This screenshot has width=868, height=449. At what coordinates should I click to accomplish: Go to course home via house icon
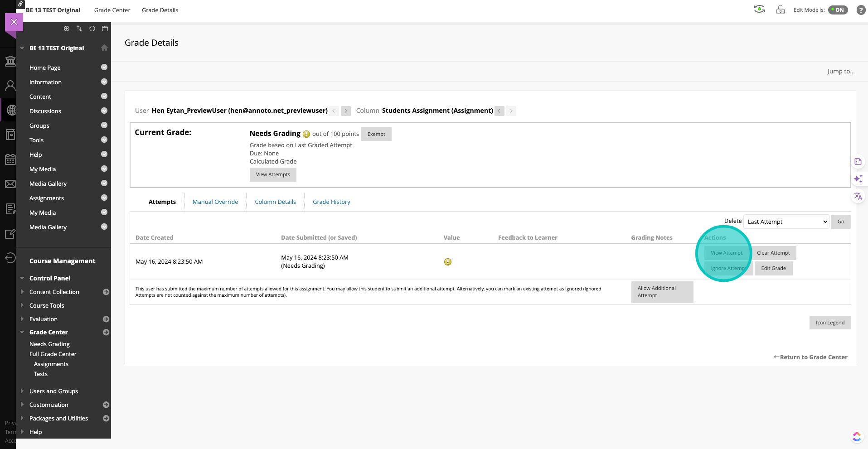[x=104, y=48]
